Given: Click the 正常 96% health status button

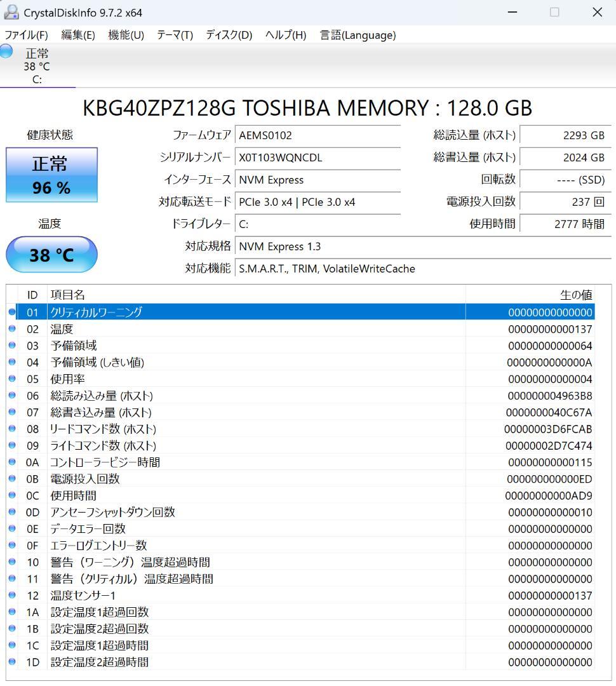Looking at the screenshot, I should click(x=51, y=175).
